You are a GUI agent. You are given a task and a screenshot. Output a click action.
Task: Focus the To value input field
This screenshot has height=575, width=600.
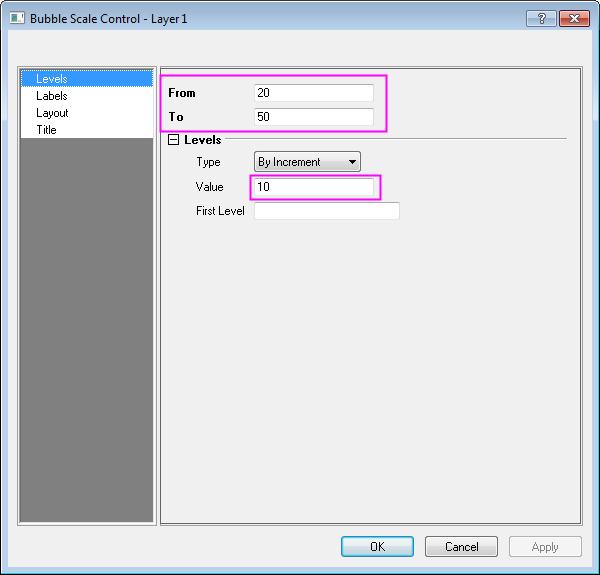coord(314,117)
